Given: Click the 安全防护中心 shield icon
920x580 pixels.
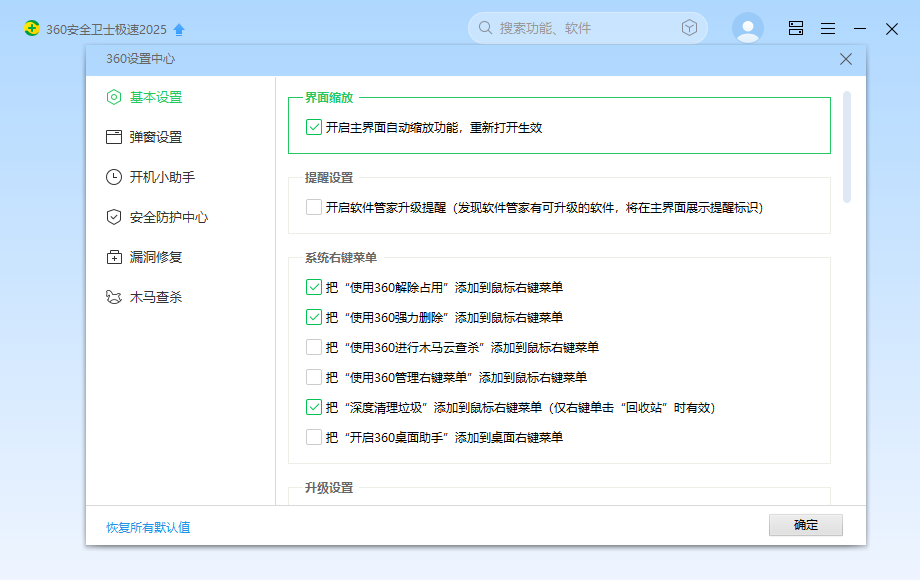Looking at the screenshot, I should [114, 217].
